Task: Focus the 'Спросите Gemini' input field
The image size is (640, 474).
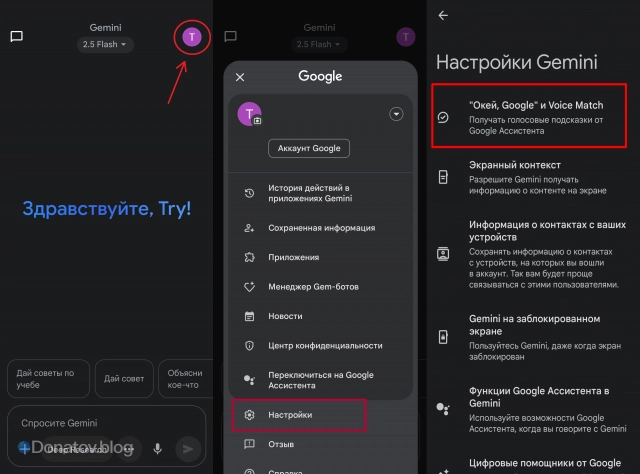Action: (x=106, y=423)
